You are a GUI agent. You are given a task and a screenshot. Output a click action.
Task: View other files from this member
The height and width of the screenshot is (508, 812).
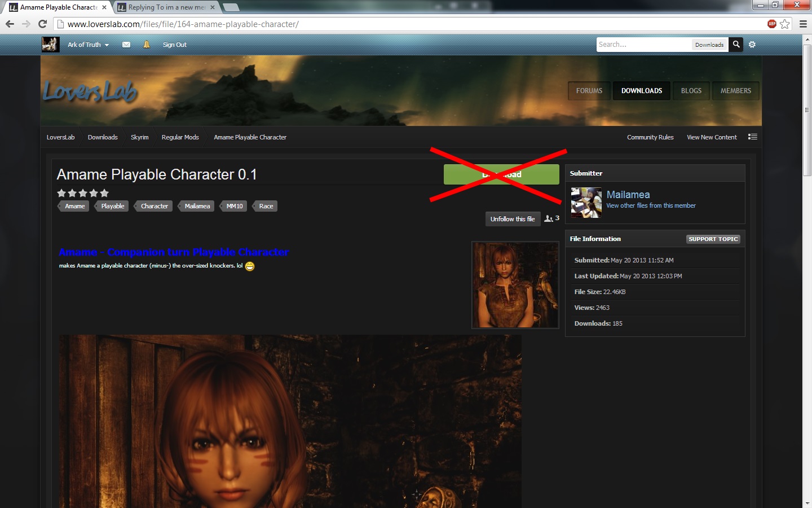(651, 205)
